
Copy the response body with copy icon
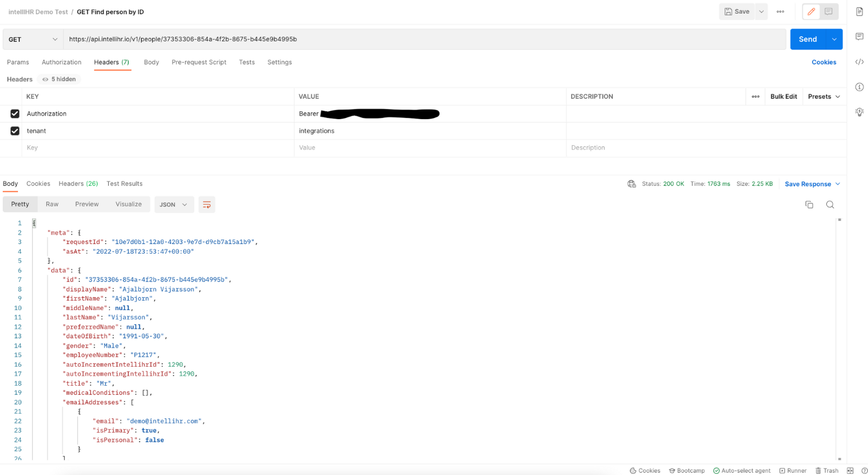809,204
